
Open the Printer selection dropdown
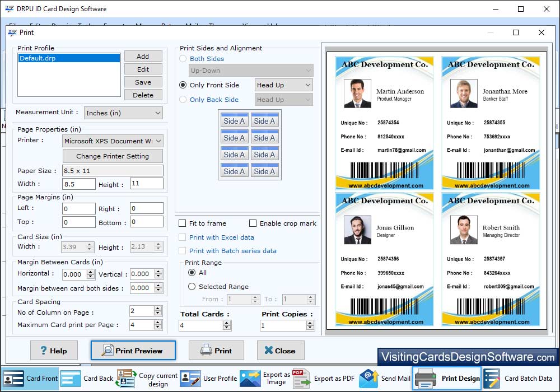point(113,141)
